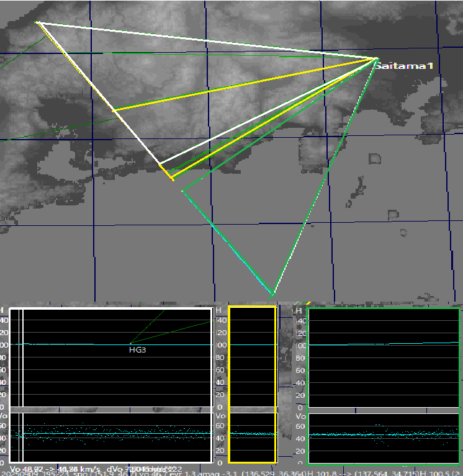Click the Saitama1 station point where lines converge

click(x=376, y=59)
